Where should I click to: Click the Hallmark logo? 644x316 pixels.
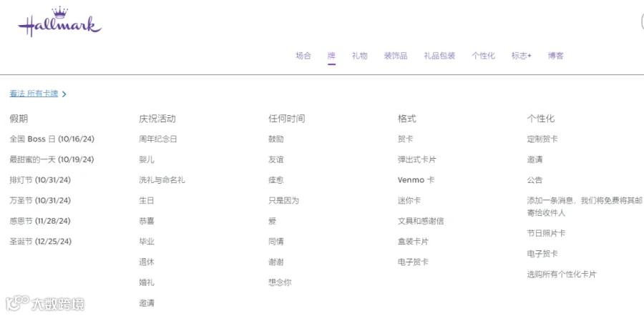[60, 22]
